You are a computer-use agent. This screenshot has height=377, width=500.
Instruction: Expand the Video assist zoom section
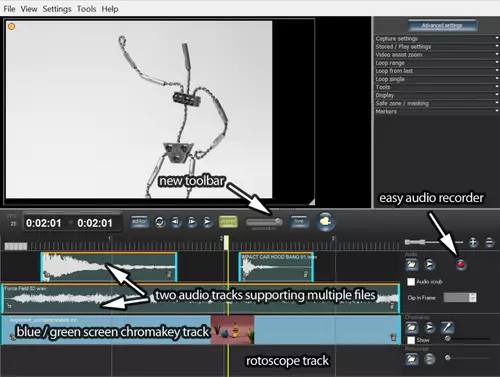tap(436, 55)
